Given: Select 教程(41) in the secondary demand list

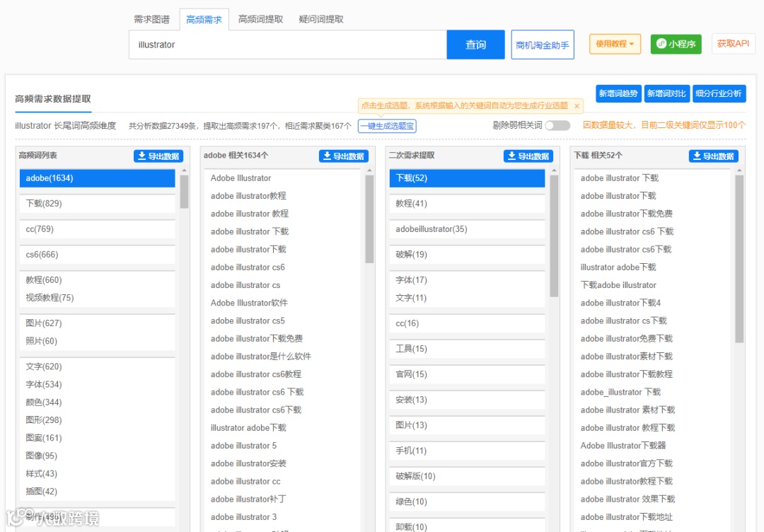Looking at the screenshot, I should 468,204.
